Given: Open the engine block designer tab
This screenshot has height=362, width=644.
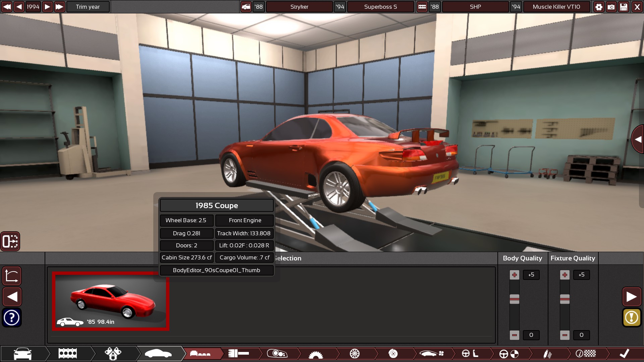Looking at the screenshot, I should 67,354.
